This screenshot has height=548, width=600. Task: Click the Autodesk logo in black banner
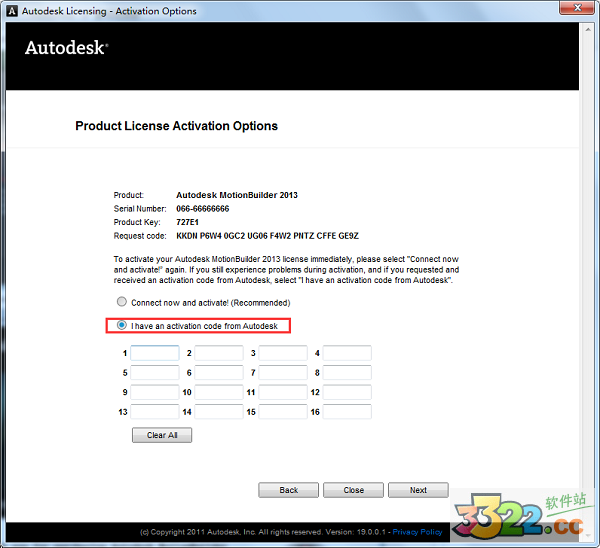pyautogui.click(x=67, y=48)
